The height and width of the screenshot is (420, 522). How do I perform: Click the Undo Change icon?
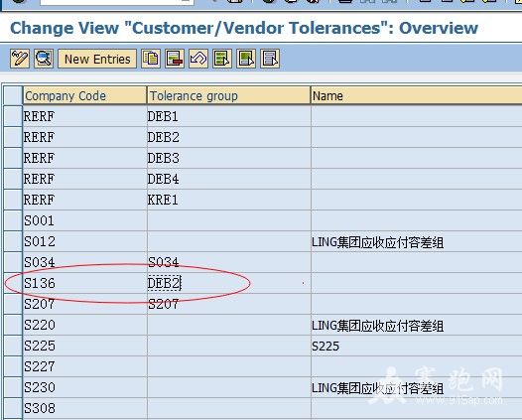click(x=198, y=59)
